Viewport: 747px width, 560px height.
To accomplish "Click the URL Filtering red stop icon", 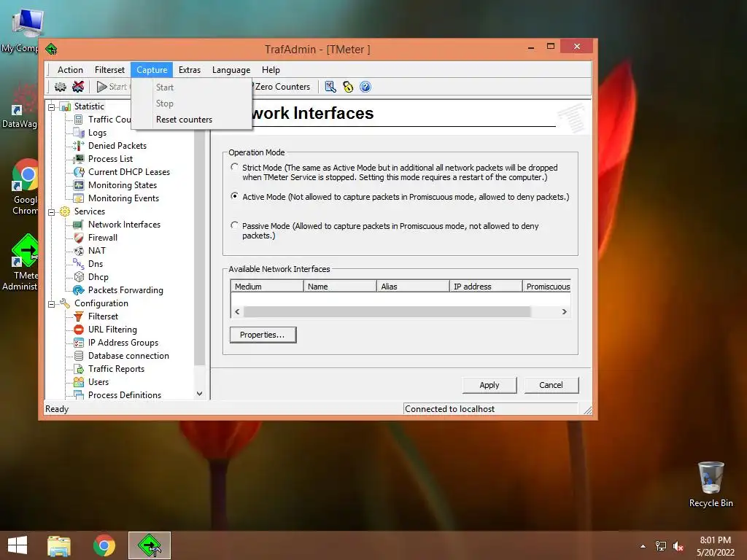I will 79,330.
